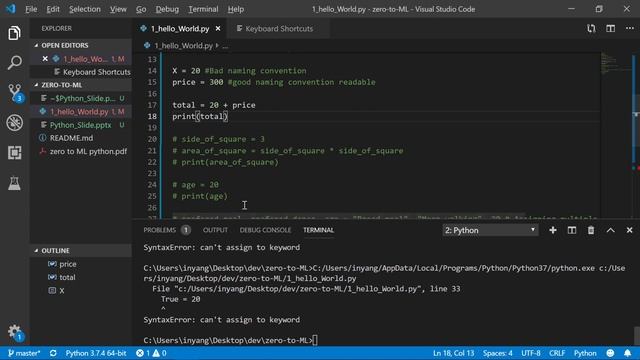
Task: Open README.md in explorer
Action: 82,138
